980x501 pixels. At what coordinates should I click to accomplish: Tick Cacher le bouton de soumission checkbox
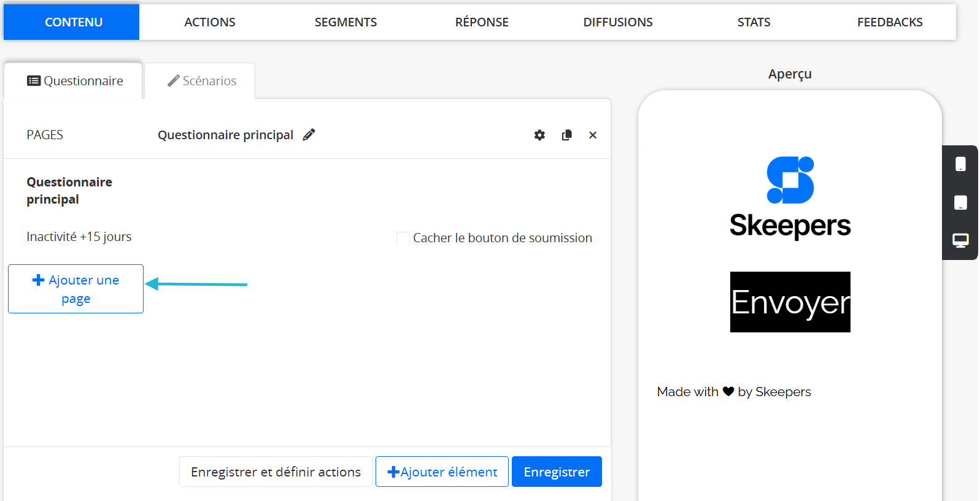click(403, 239)
